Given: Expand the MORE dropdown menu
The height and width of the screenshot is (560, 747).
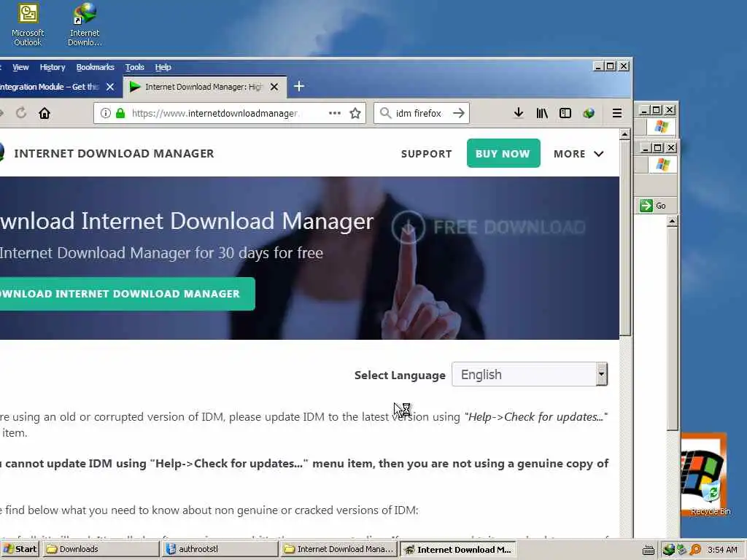Looking at the screenshot, I should 578,154.
